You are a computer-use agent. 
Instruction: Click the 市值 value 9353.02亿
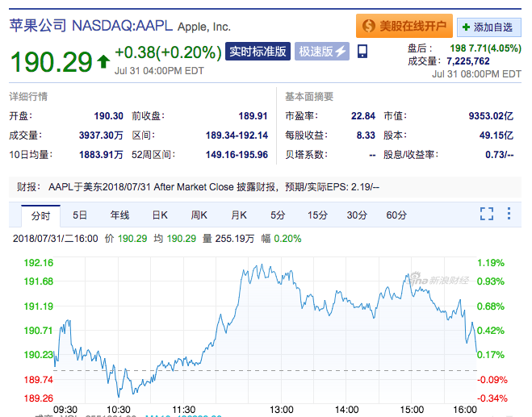click(491, 116)
